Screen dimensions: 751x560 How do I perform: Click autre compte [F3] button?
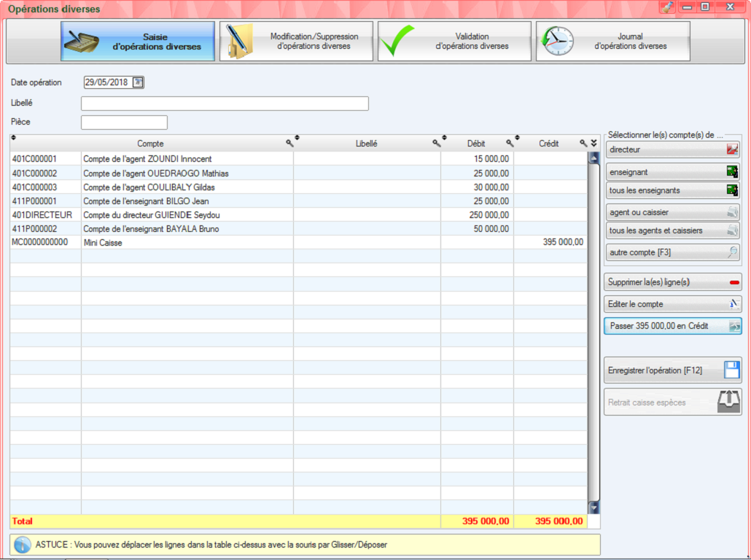click(672, 252)
